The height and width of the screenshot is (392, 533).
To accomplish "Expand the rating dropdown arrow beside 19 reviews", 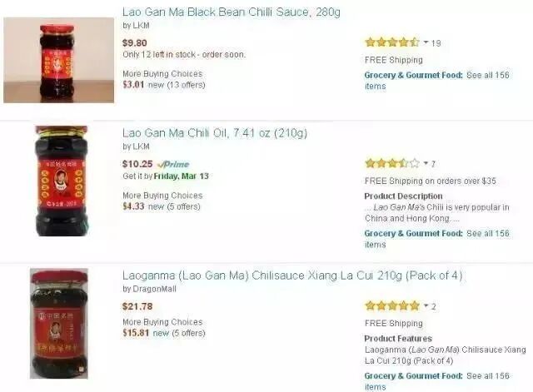I will click(426, 42).
